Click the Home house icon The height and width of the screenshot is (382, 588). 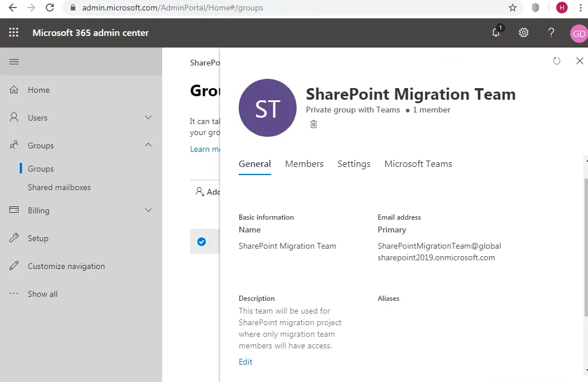point(14,90)
